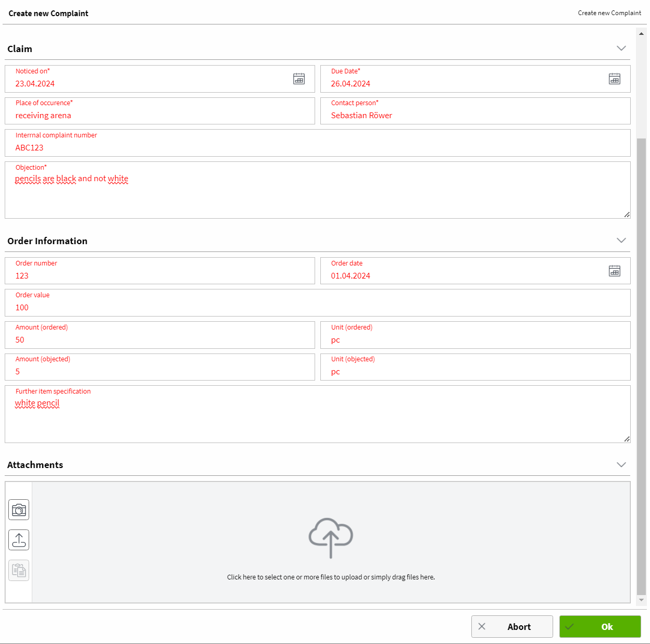650x644 pixels.
Task: Click the Unit (objected) field
Action: (x=476, y=367)
